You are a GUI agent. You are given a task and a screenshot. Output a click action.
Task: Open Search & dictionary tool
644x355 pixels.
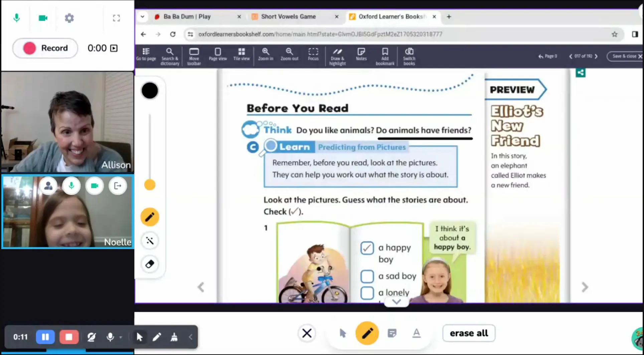170,56
